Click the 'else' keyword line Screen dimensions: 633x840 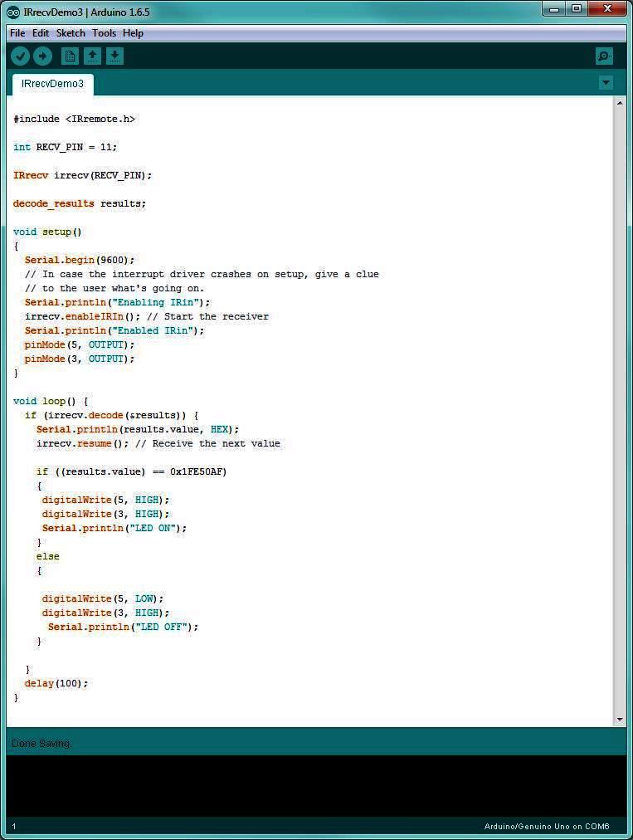click(47, 557)
